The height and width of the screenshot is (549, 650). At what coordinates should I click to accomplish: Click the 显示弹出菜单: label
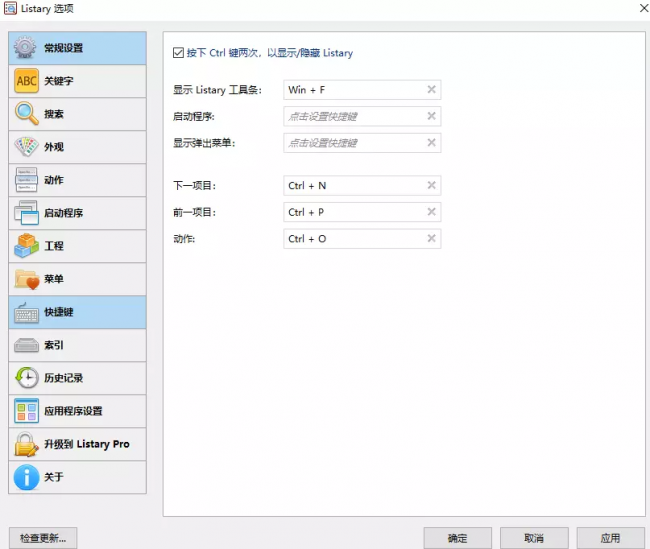(204, 143)
